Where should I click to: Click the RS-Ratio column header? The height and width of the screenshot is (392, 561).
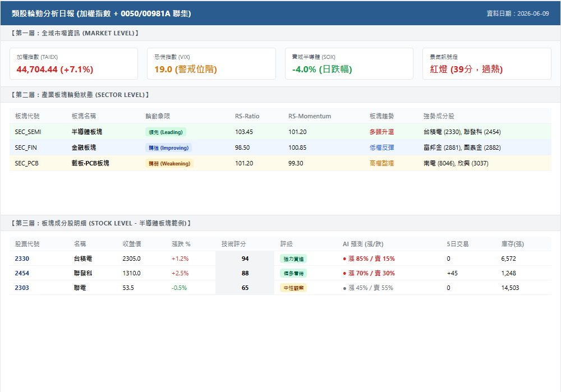coord(247,116)
